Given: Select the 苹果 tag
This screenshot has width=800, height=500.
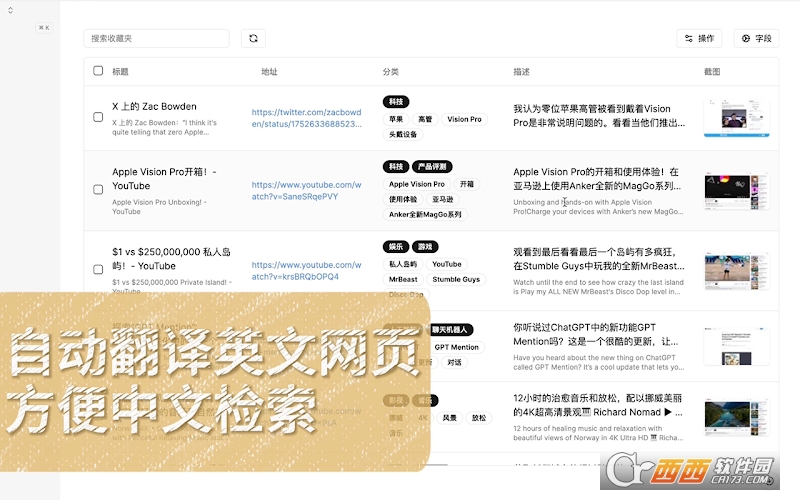Looking at the screenshot, I should click(x=396, y=119).
